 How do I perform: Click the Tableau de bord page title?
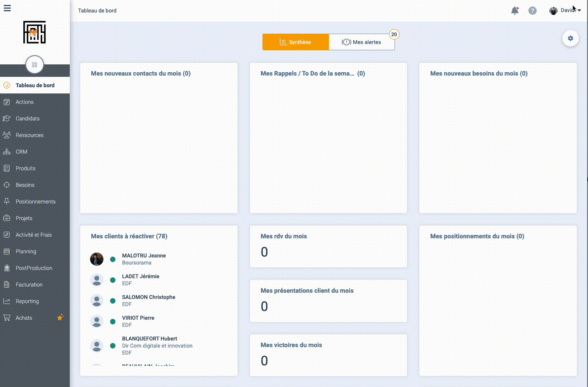point(97,11)
